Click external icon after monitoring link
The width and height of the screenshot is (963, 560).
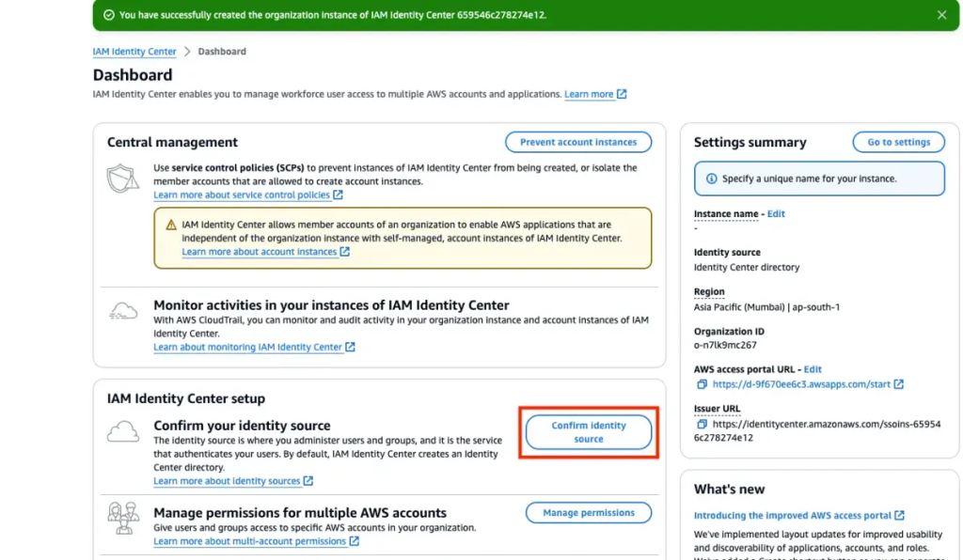point(350,347)
